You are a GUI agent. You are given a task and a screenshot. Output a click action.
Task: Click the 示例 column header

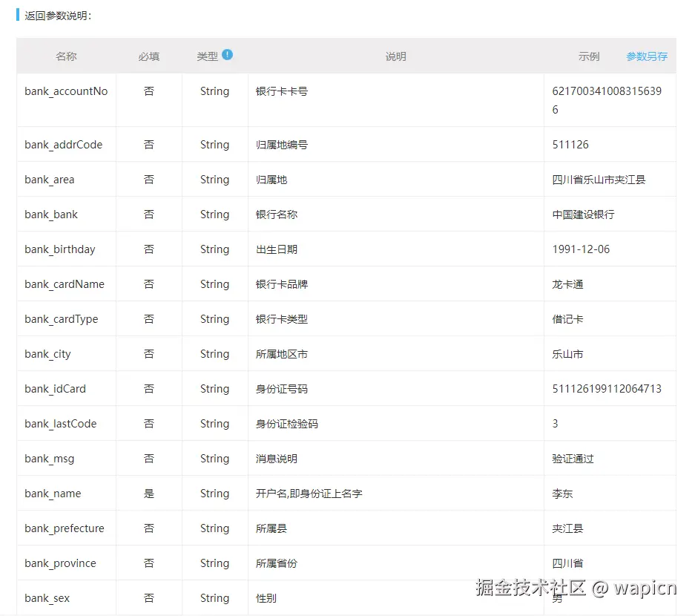[589, 56]
